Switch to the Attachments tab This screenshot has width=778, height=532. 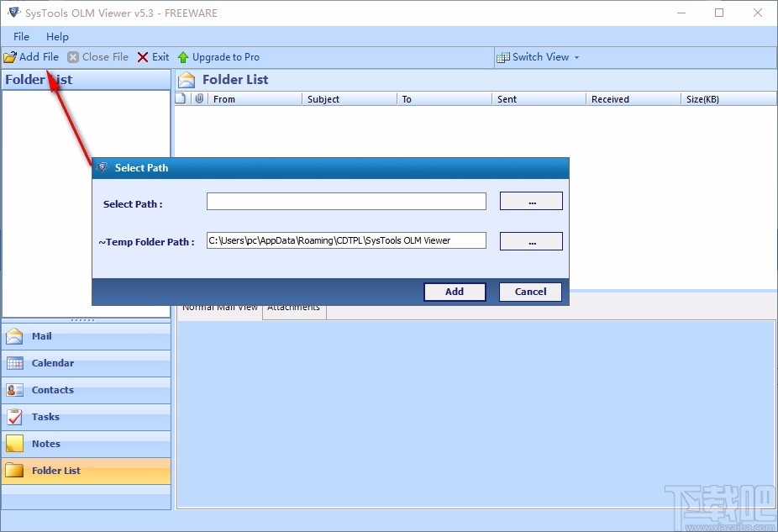pos(294,309)
